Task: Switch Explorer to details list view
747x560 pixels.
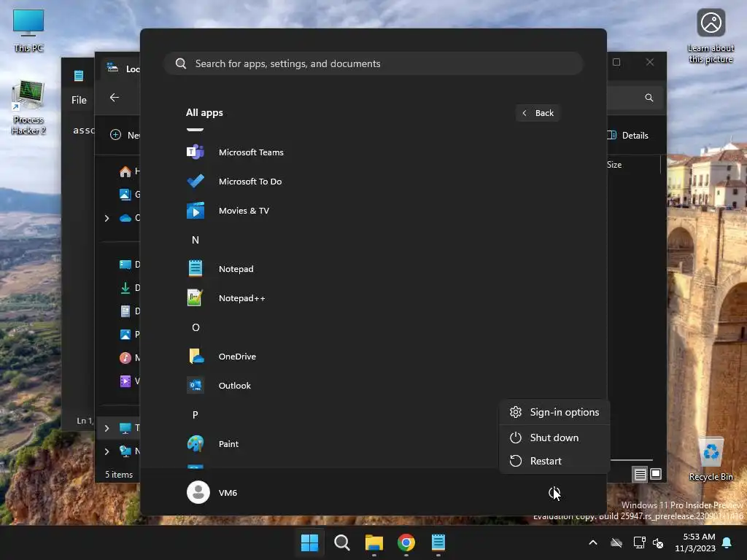Action: point(640,474)
